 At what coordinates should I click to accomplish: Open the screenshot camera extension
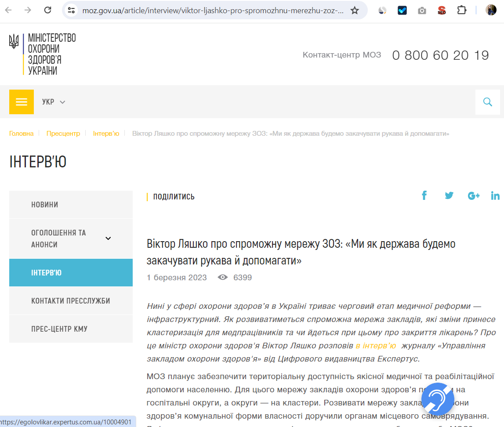422,10
